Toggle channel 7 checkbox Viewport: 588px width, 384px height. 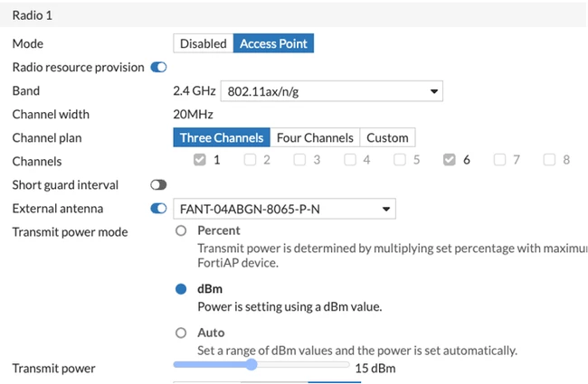click(499, 160)
